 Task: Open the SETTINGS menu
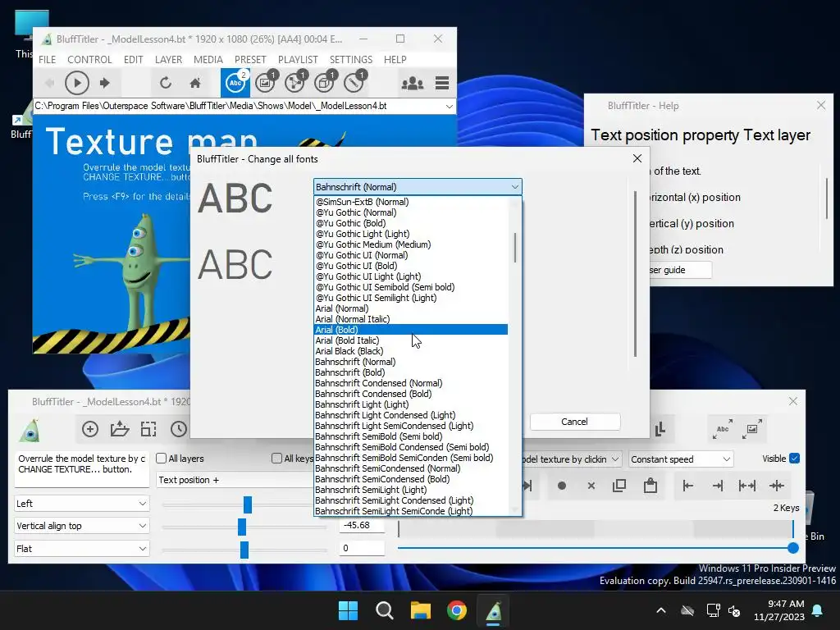tap(351, 59)
